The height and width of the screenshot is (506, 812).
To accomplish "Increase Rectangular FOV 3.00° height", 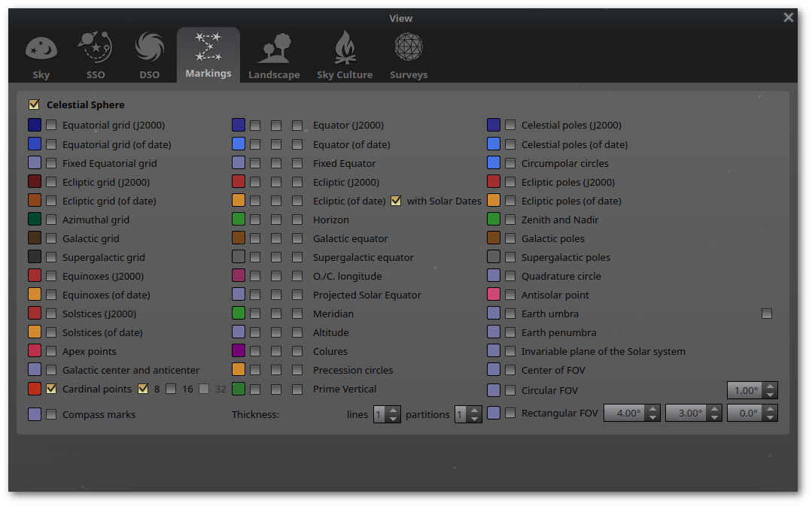I will pyautogui.click(x=715, y=409).
